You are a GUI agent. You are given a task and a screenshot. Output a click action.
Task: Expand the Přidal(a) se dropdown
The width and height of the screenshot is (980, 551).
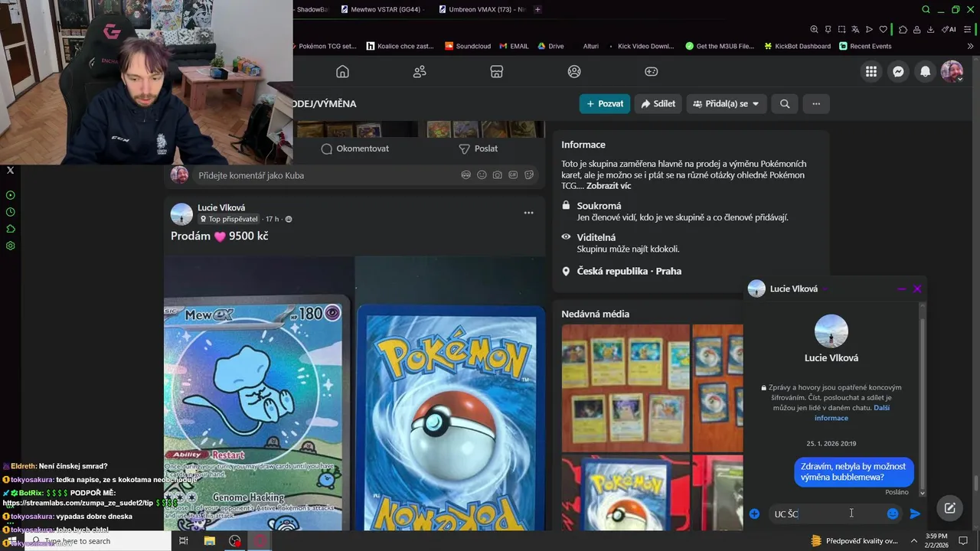(726, 104)
